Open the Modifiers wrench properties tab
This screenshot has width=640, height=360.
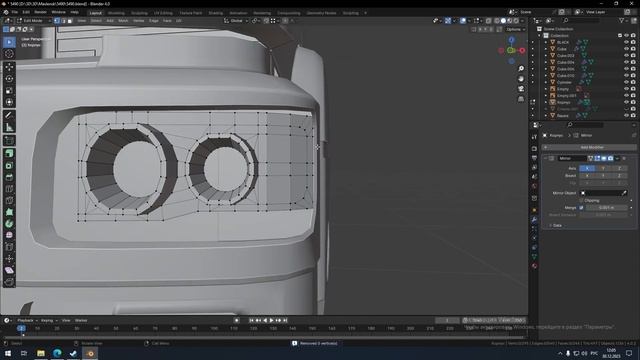click(x=534, y=220)
